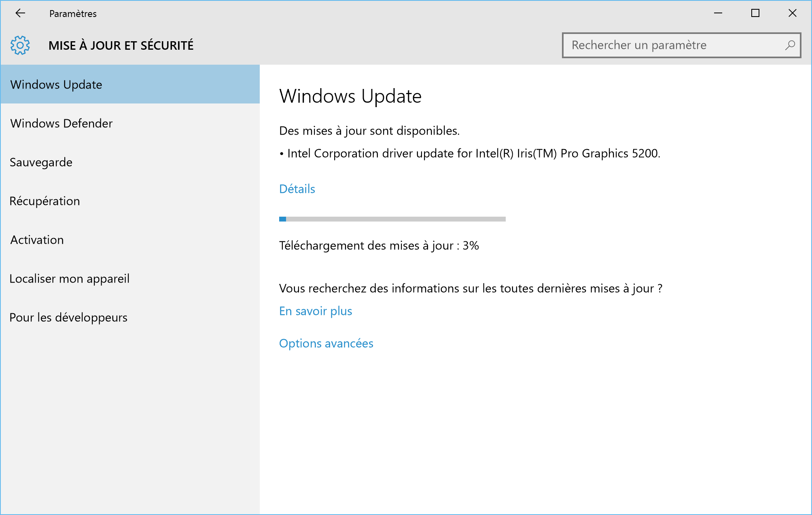This screenshot has width=812, height=515.
Task: Maximize the Paramètres window
Action: click(755, 13)
